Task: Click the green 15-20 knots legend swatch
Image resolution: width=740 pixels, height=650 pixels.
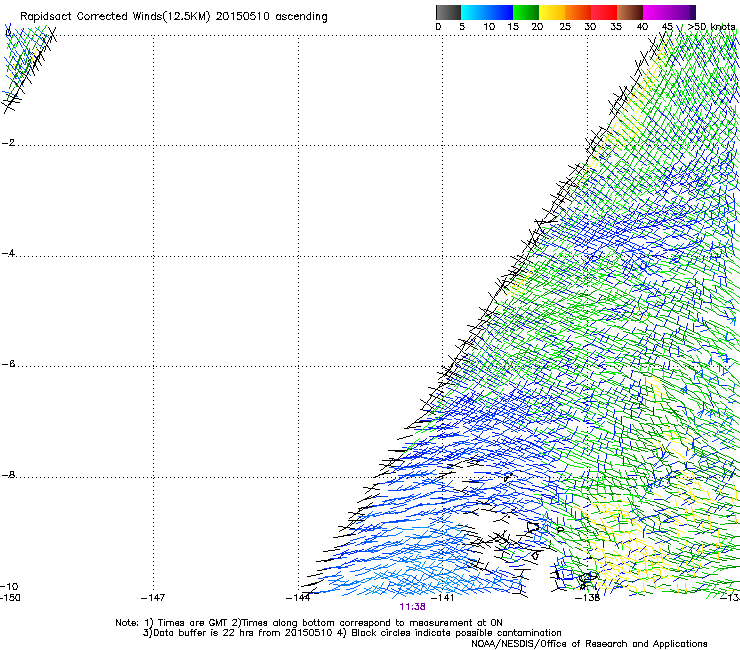Action: pyautogui.click(x=526, y=12)
